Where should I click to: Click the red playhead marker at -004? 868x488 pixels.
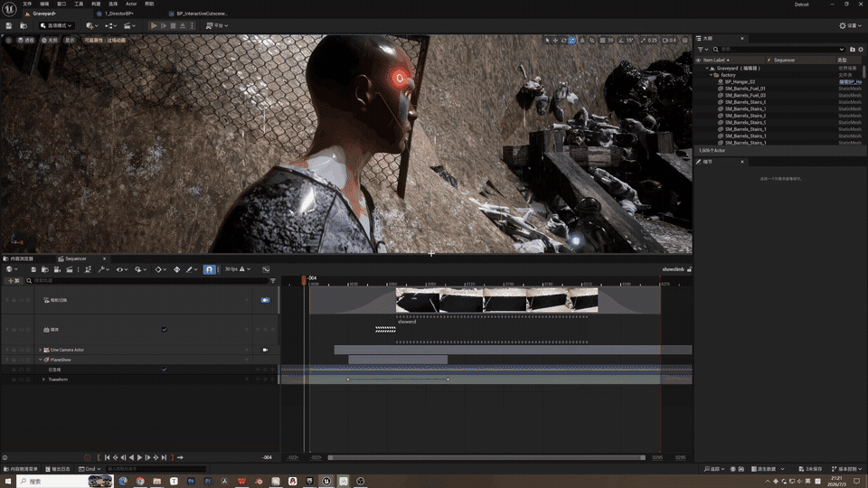pos(304,280)
